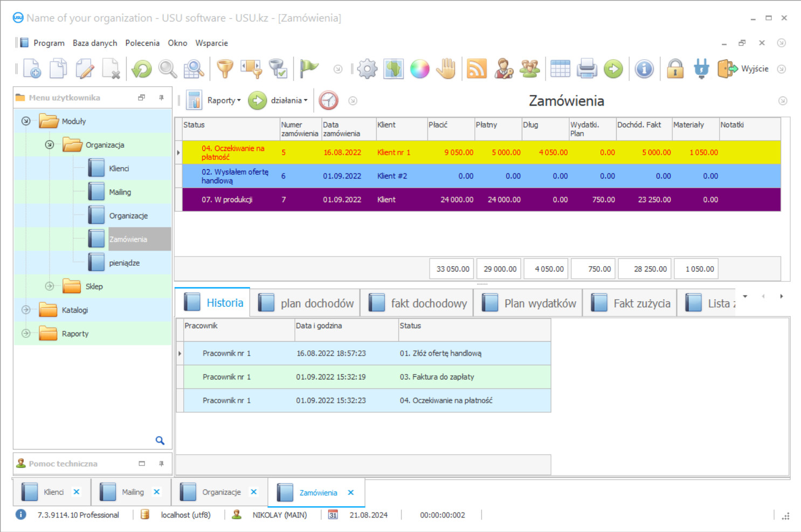Screen dimensions: 801x532
Task: Open the orange funnel filter tool
Action: pos(225,68)
